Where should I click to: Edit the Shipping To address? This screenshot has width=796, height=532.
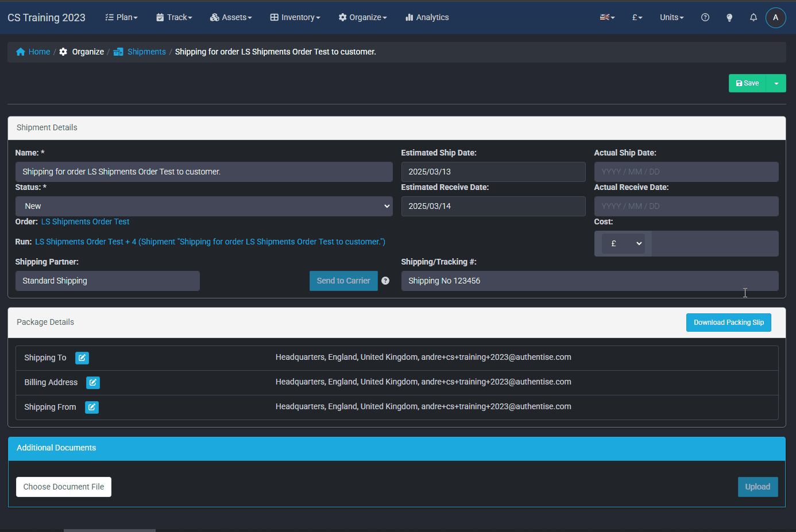tap(82, 358)
